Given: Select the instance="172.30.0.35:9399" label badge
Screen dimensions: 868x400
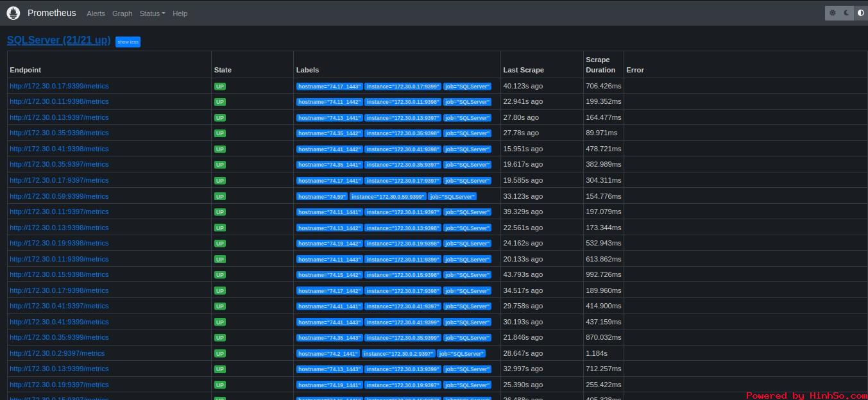Looking at the screenshot, I should click(x=403, y=338).
